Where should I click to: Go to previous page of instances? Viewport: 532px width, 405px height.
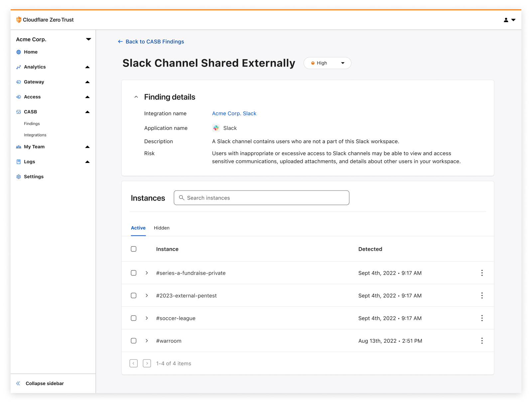(134, 363)
